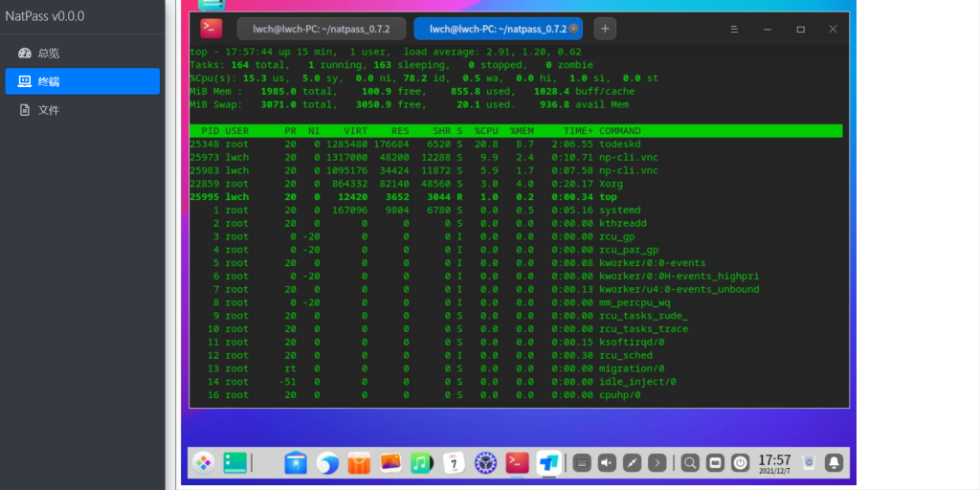Select the 终端 terminal menu item

pos(82,81)
